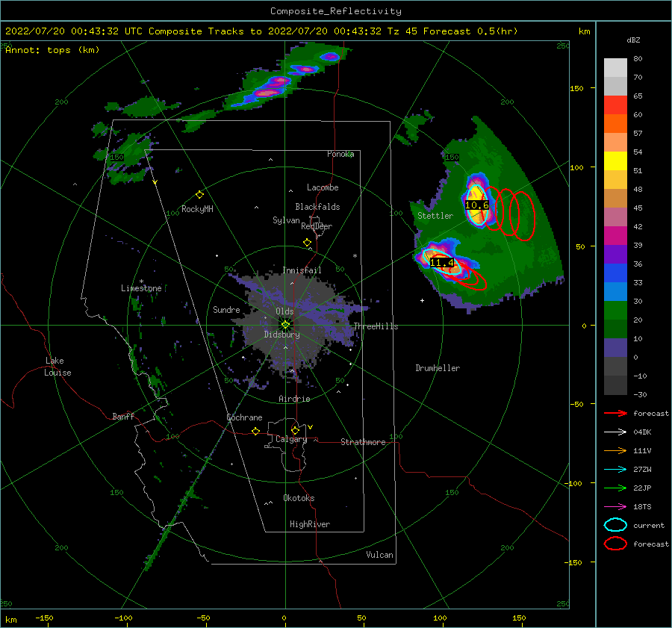The height and width of the screenshot is (628, 672).
Task: Click the red forecast ellipse legend icon
Action: (x=615, y=544)
